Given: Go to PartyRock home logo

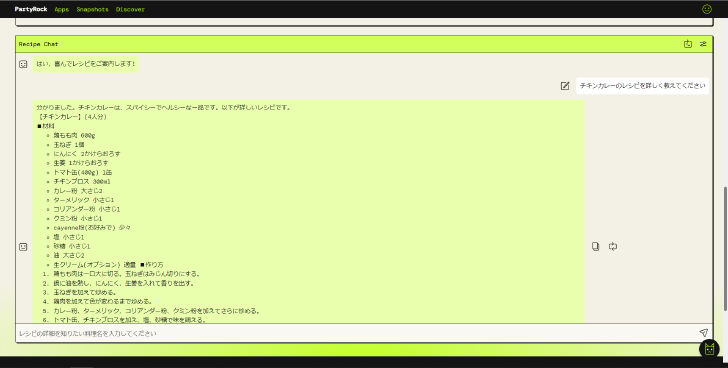Looking at the screenshot, I should point(31,9).
